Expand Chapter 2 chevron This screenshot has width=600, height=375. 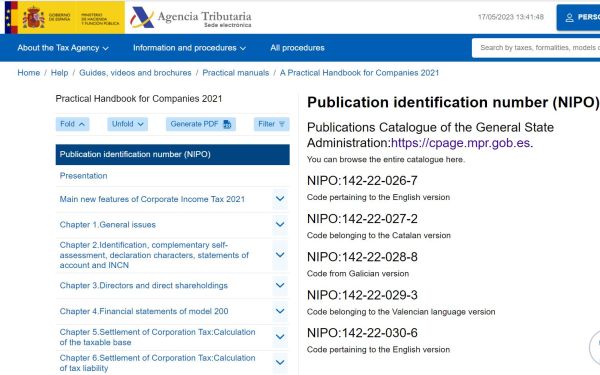[x=280, y=255]
